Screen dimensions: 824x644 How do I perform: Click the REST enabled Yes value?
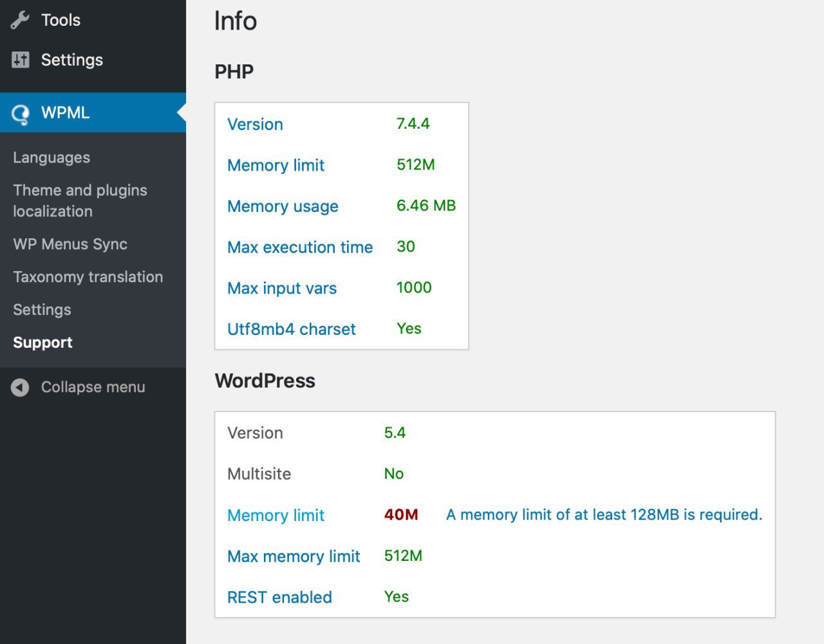coord(396,597)
